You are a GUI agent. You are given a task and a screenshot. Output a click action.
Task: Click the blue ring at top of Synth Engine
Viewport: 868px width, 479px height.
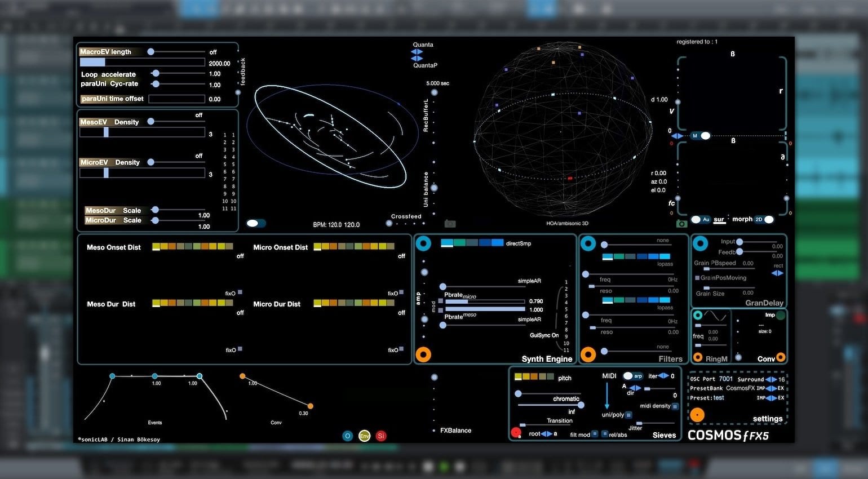click(x=423, y=243)
